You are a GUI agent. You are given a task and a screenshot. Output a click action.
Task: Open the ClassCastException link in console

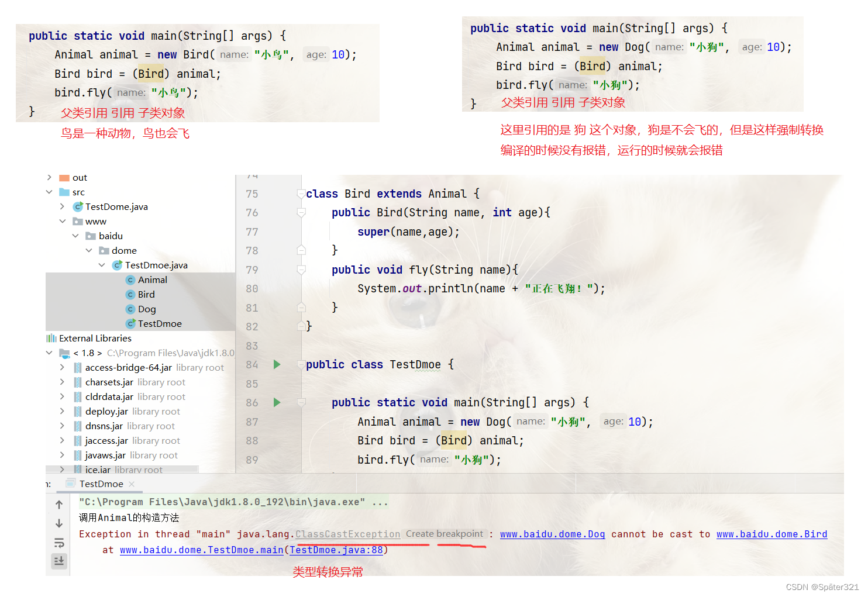tap(347, 534)
